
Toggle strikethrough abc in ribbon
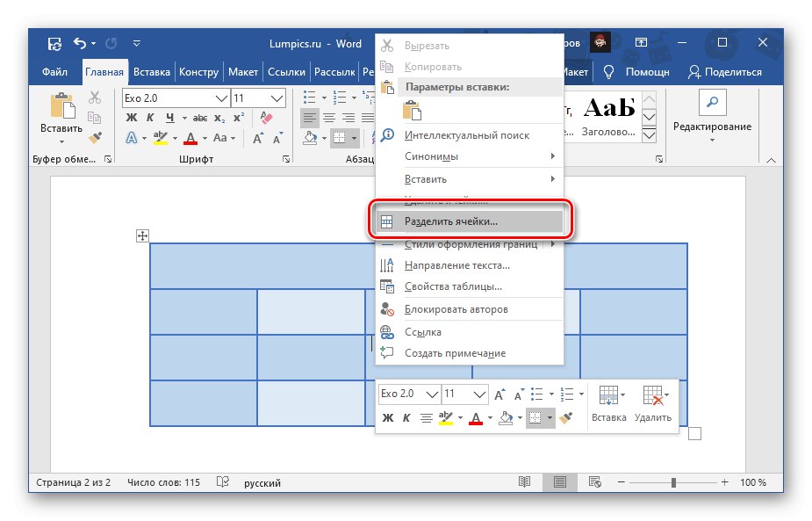point(200,119)
